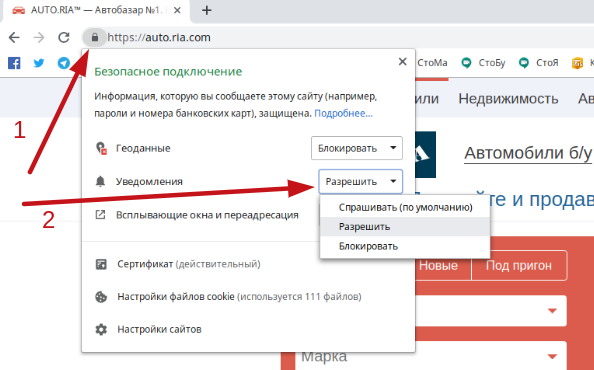Click the Сертификат icon
The height and width of the screenshot is (370, 594).
pyautogui.click(x=101, y=264)
